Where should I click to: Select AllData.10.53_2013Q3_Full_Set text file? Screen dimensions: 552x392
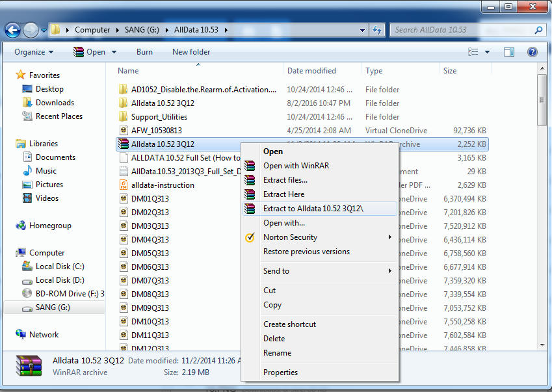coord(180,172)
